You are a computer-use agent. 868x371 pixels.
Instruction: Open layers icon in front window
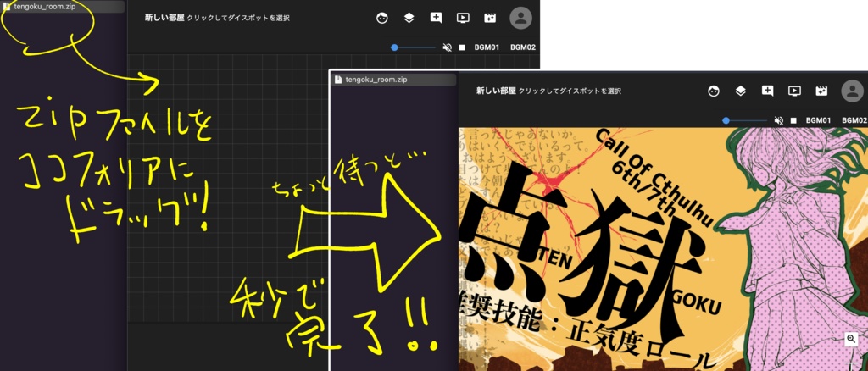tap(740, 91)
